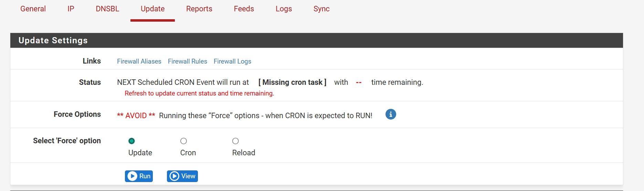Click the red Refresh to update status message
644x191 pixels.
(199, 93)
